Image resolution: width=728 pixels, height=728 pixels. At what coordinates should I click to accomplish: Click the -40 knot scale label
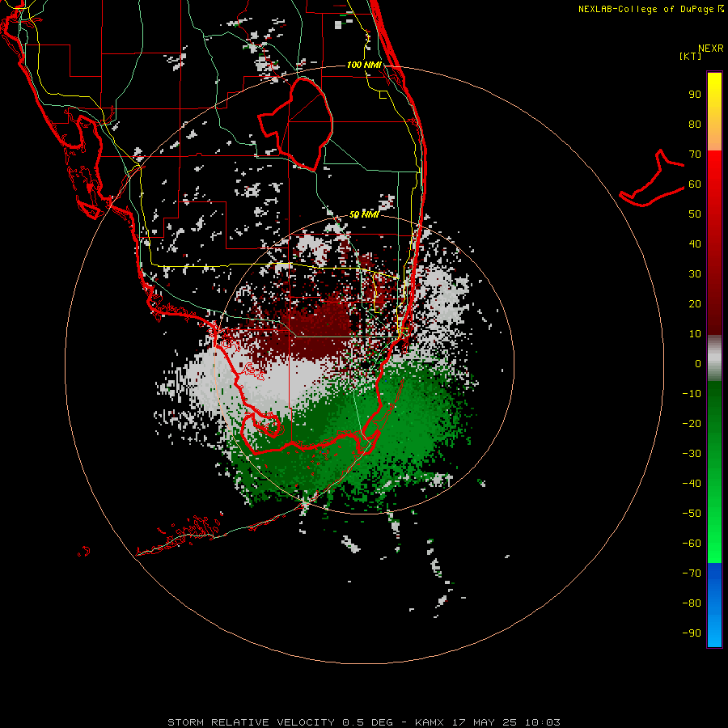(x=692, y=484)
